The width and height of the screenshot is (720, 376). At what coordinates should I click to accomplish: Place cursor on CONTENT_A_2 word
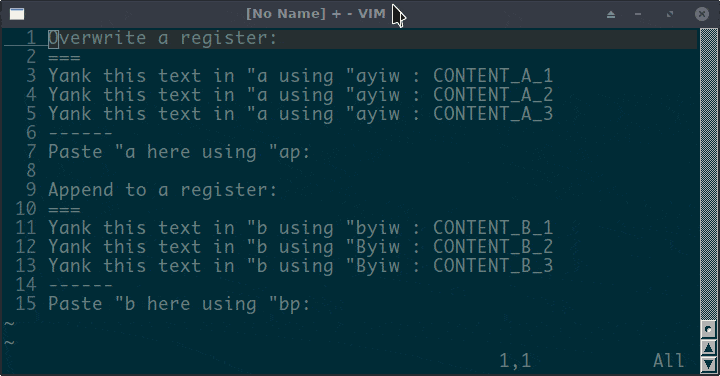(x=493, y=95)
